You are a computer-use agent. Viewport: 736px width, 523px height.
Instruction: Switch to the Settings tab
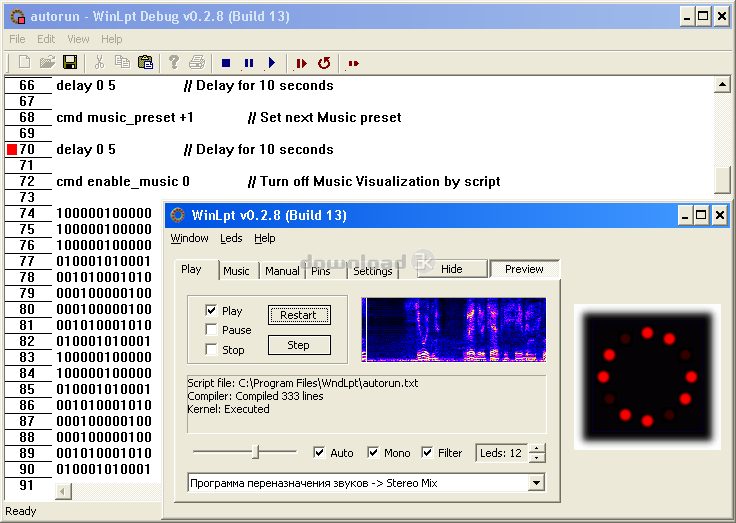pos(373,271)
